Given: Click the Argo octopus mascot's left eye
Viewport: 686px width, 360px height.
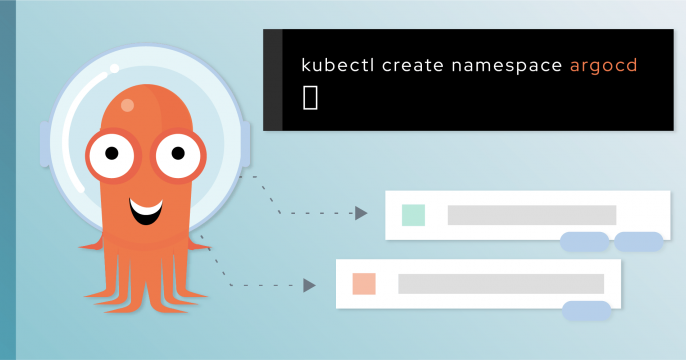Looking at the screenshot, I should click(x=112, y=155).
